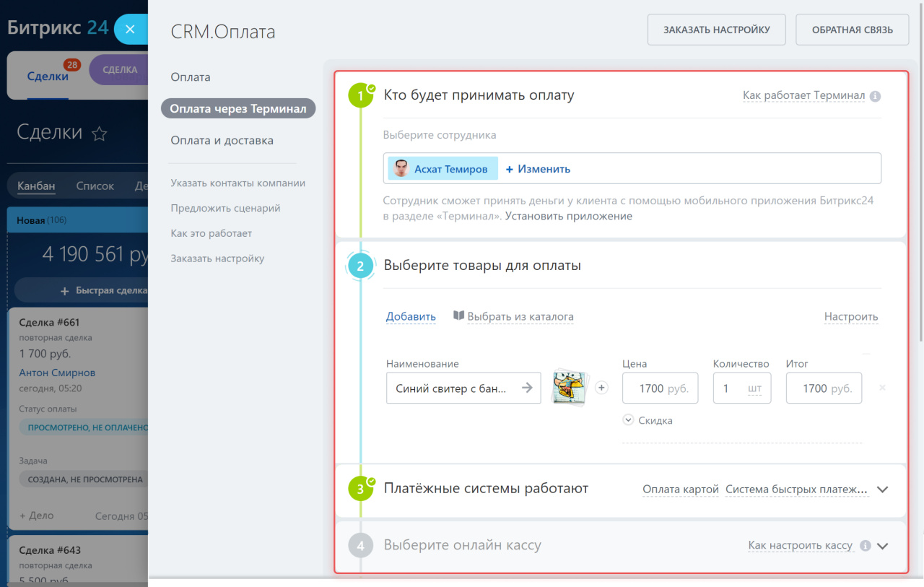
Task: Expand the Платёжные системы работают section
Action: [x=882, y=490]
